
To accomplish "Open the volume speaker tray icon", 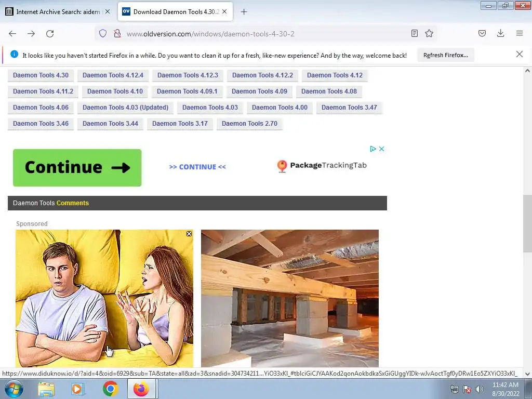I will click(x=480, y=389).
